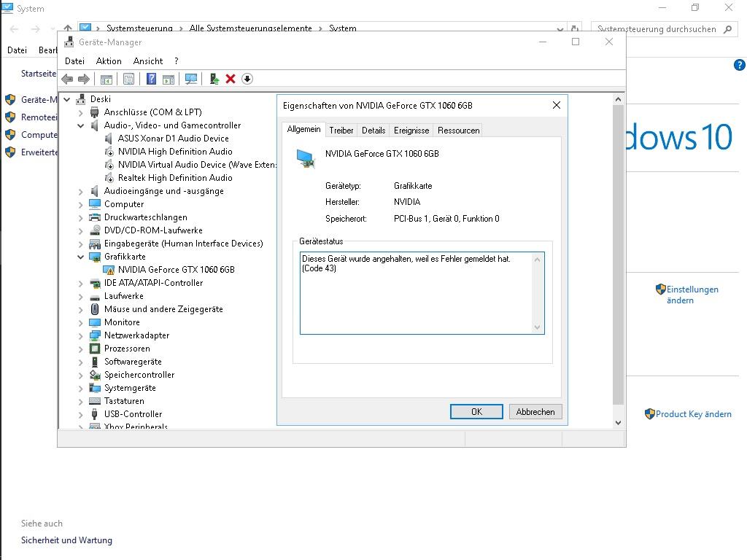Toggle the console tree pane icon
The height and width of the screenshot is (560, 747).
[x=107, y=79]
